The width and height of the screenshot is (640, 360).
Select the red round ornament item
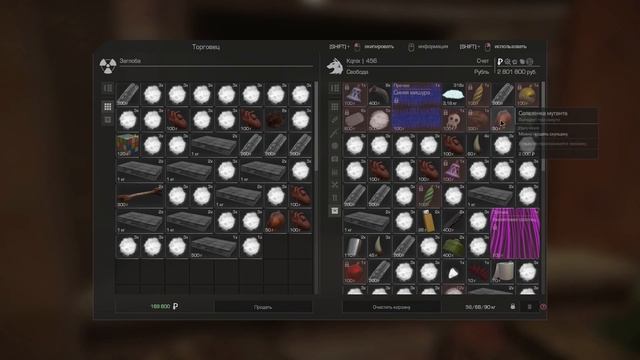tap(355, 272)
